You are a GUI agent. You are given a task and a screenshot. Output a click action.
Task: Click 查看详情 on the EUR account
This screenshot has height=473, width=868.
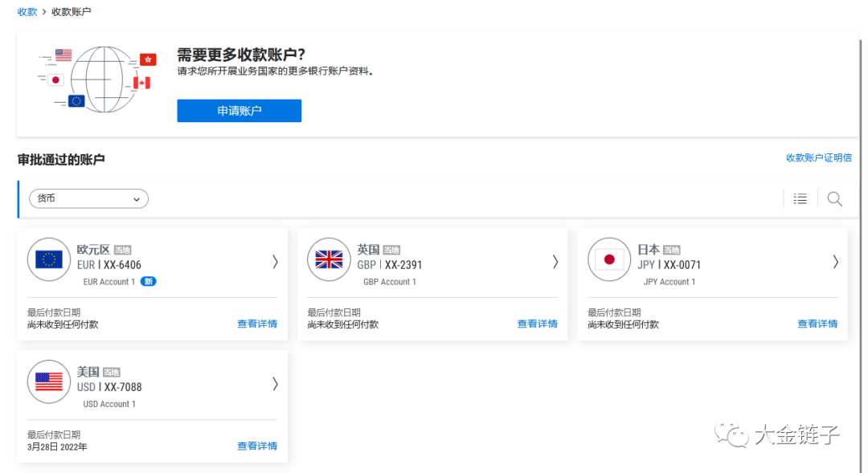tap(257, 324)
